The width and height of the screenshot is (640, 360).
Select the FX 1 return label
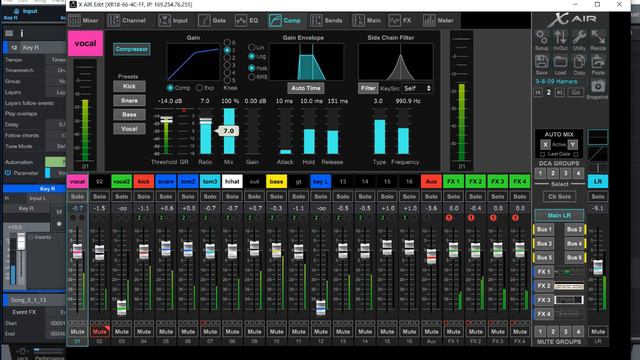tap(453, 182)
